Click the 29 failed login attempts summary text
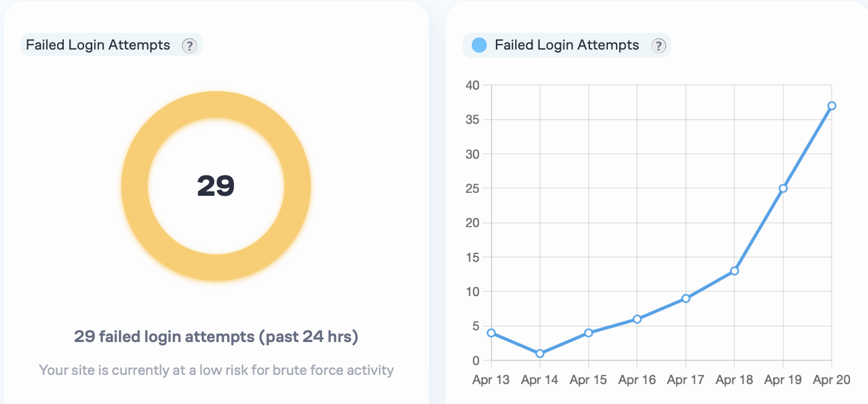Screen dimensions: 868x404 216,337
